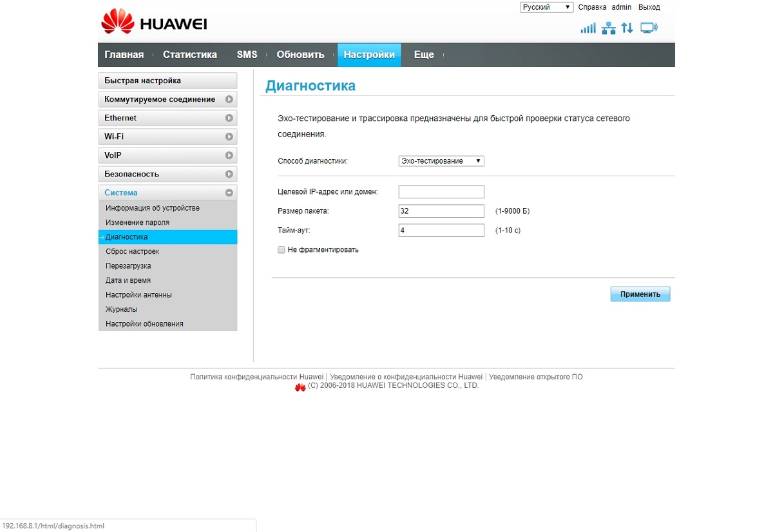Click the connected devices monitor icon
The width and height of the screenshot is (773, 532).
649,28
